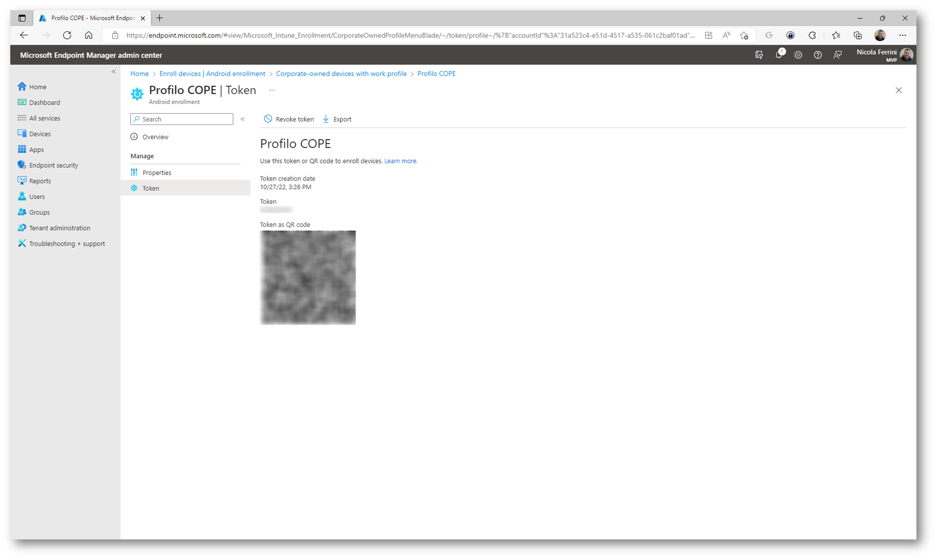Open Tenant administration

point(59,228)
